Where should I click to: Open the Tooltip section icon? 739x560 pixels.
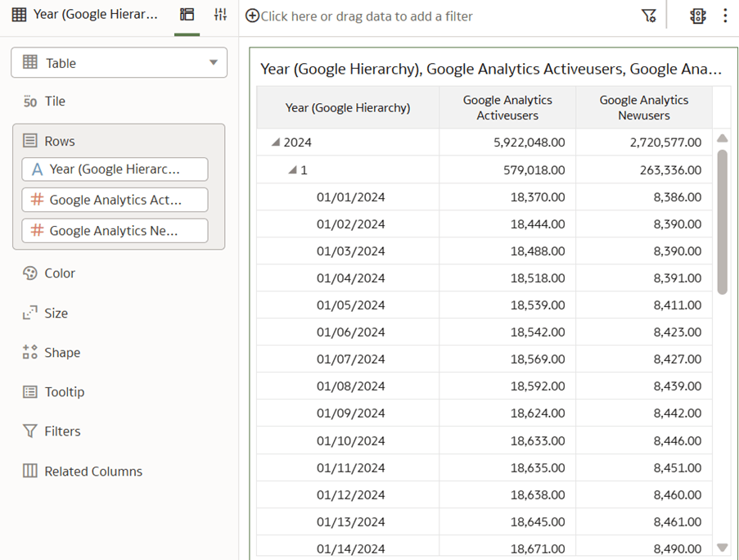coord(30,391)
